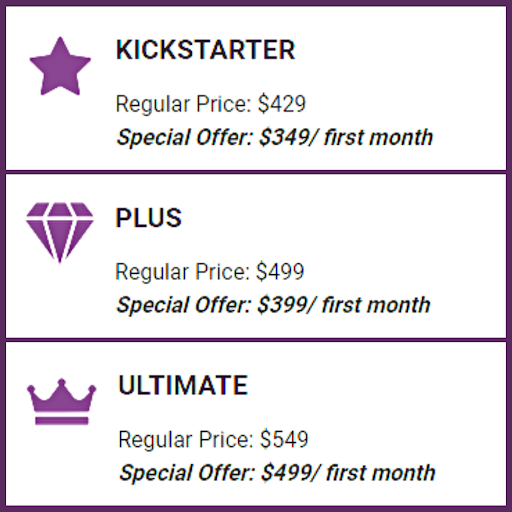Click the $429 Kickstarter regular price
The image size is (512, 512).
282,104
